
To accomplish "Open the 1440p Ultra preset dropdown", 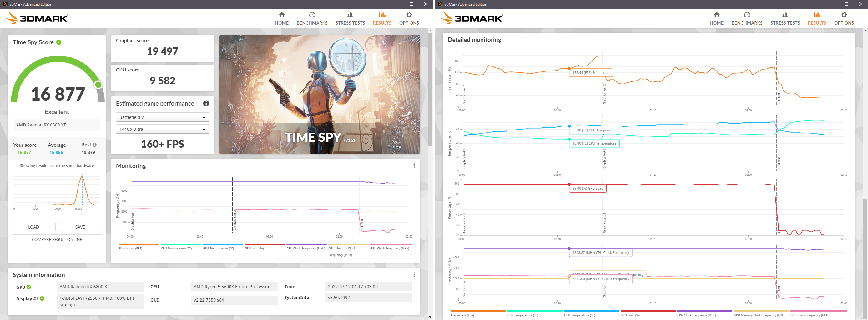I will pyautogui.click(x=162, y=129).
